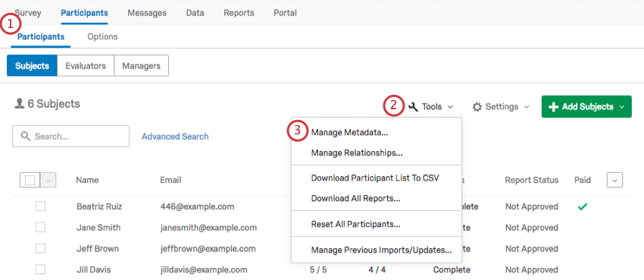Viewport: 644px width, 280px height.
Task: Open the Options sub-tab
Action: pos(102,36)
